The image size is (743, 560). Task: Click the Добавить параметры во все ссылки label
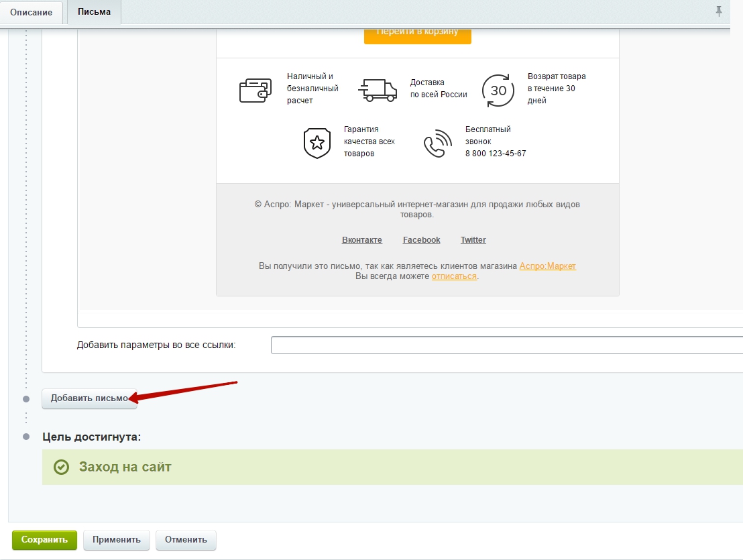coord(156,345)
